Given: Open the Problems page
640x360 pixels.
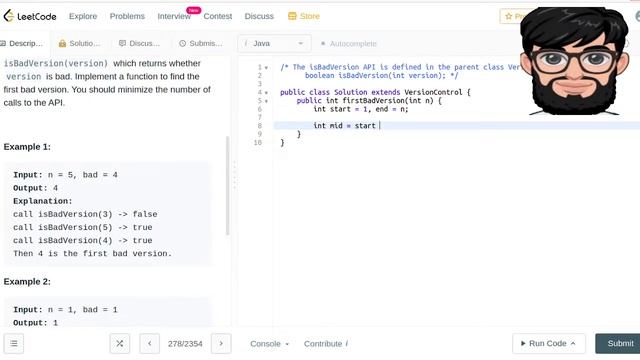Looking at the screenshot, I should [x=127, y=16].
